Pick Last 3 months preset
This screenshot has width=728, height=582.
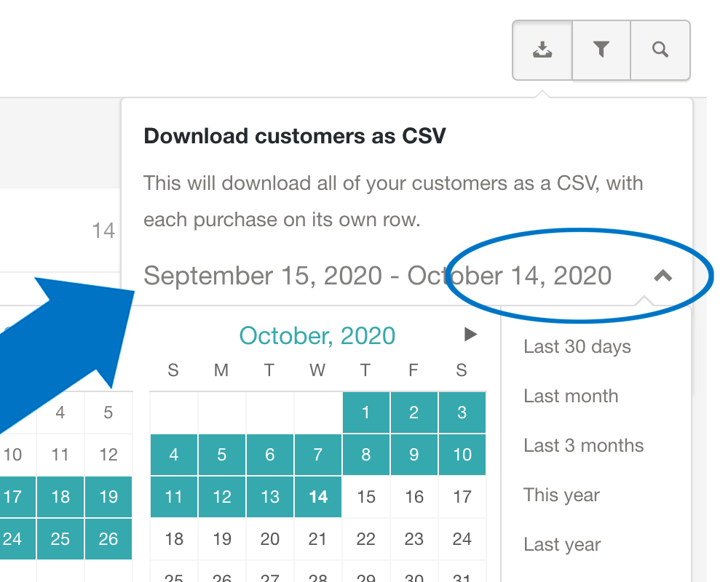(x=584, y=446)
